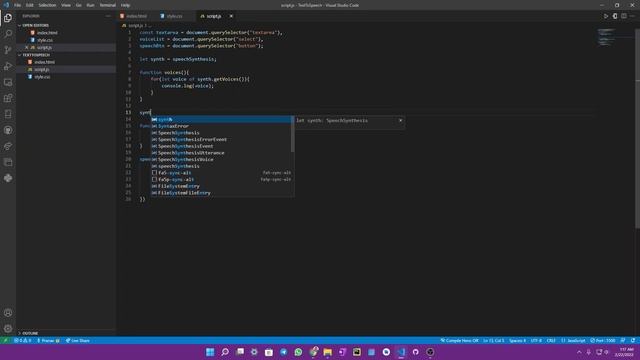
Task: Choose the FileSystemFileEntry suggestion
Action: point(222,193)
